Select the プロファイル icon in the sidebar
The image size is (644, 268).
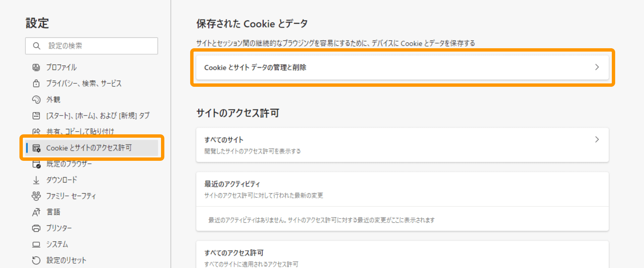[36, 67]
